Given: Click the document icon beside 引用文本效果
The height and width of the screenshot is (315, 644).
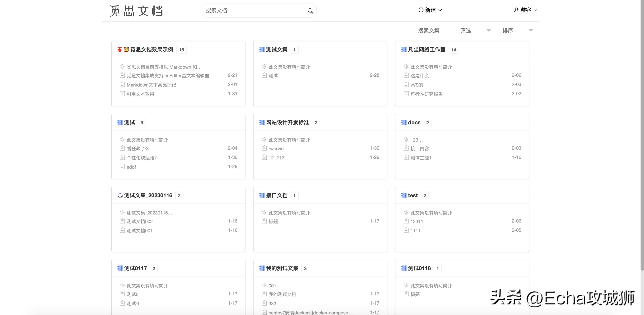Looking at the screenshot, I should pos(122,93).
